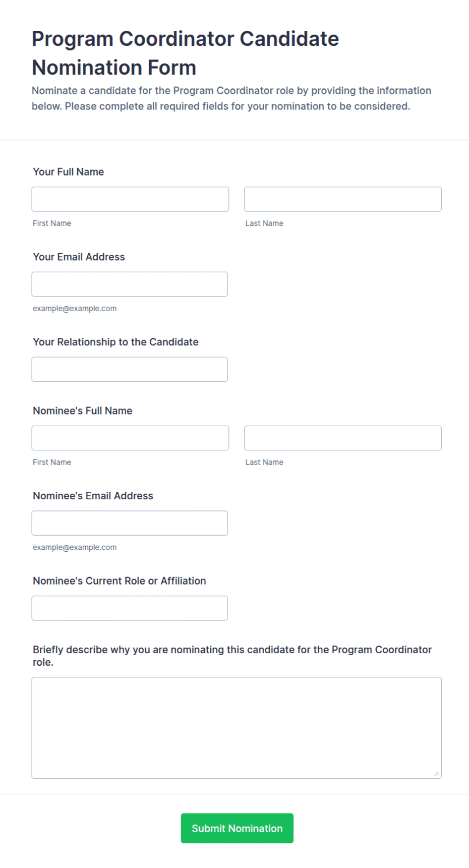Screen dimensions: 469x868
Task: Click the First Name field under Your Full Name
Action: click(x=130, y=199)
